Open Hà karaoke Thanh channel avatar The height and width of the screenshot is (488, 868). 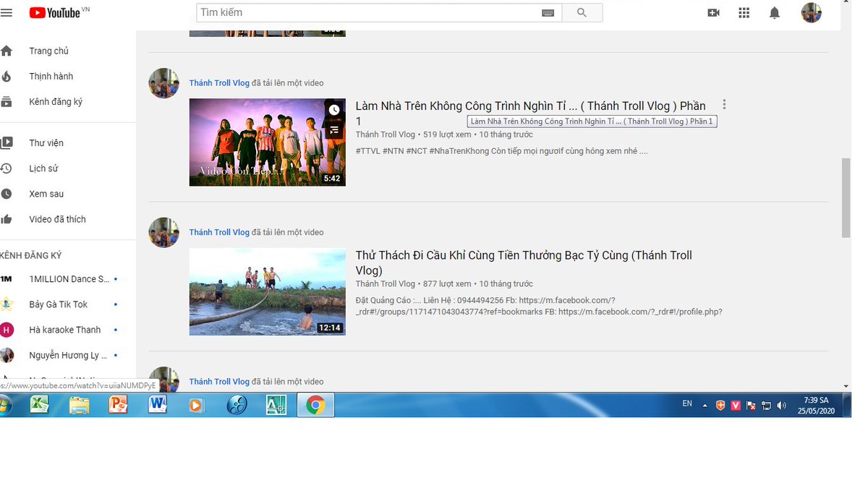[7, 330]
